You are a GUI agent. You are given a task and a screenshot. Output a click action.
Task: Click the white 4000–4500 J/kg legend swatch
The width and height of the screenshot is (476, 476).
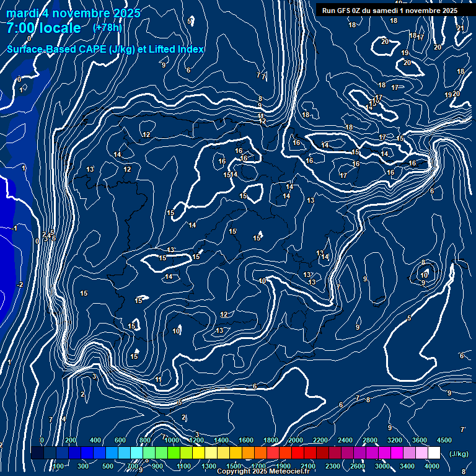click(x=434, y=452)
